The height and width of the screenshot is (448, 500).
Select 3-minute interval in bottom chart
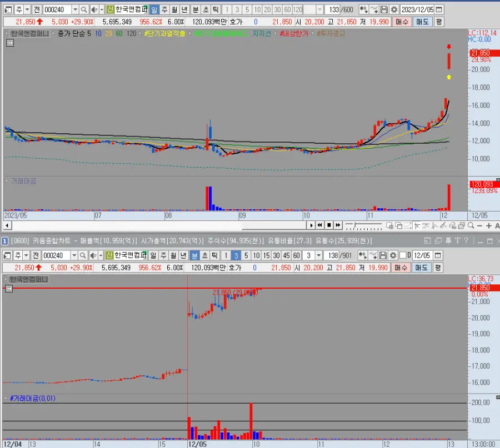point(236,255)
